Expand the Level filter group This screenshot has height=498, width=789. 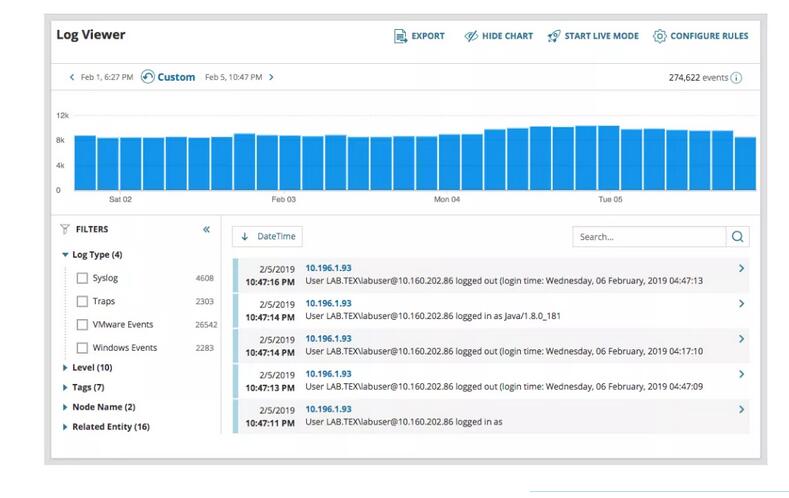point(66,368)
